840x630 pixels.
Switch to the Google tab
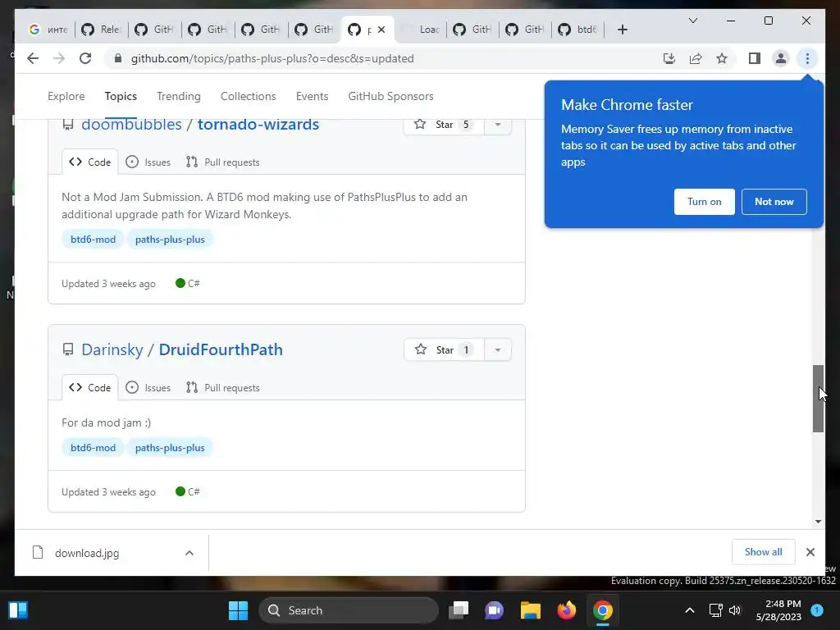pyautogui.click(x=48, y=30)
